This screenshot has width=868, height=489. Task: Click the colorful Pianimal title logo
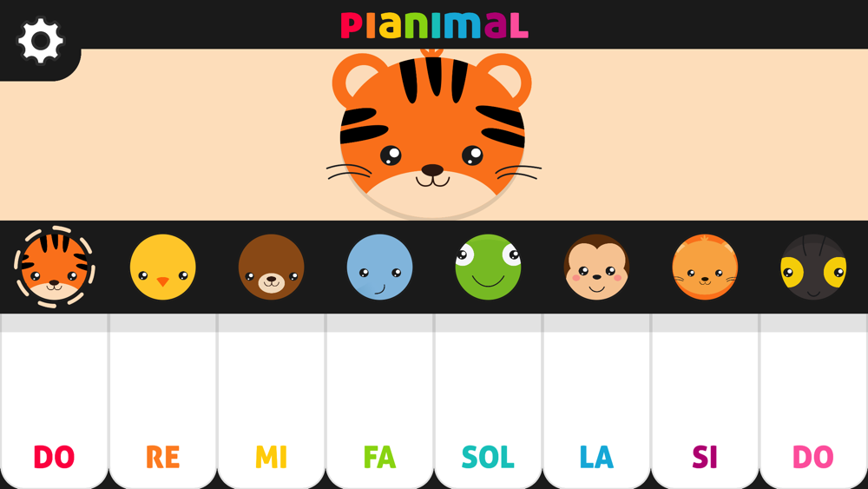[x=435, y=25]
